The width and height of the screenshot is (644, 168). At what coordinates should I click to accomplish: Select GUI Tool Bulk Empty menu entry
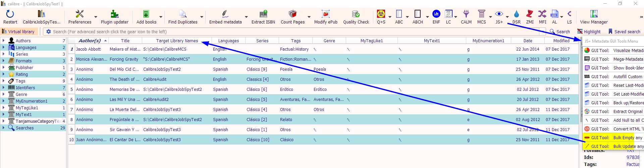tap(613, 137)
